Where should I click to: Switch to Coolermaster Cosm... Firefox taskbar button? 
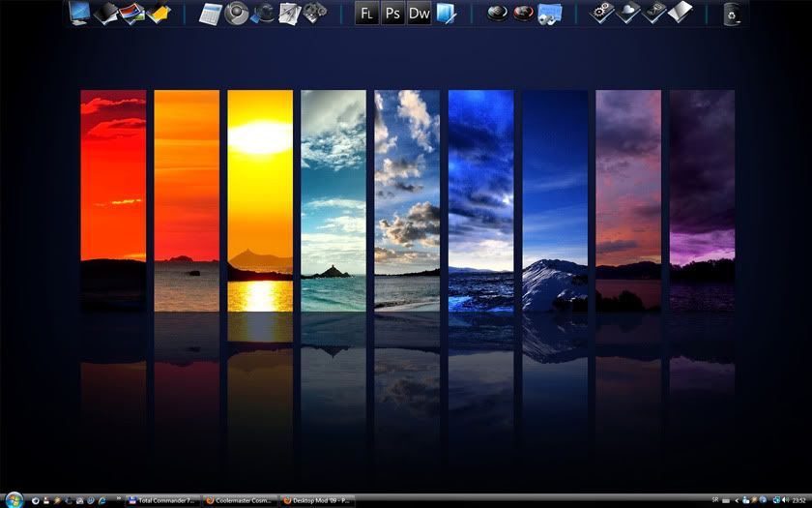click(240, 501)
